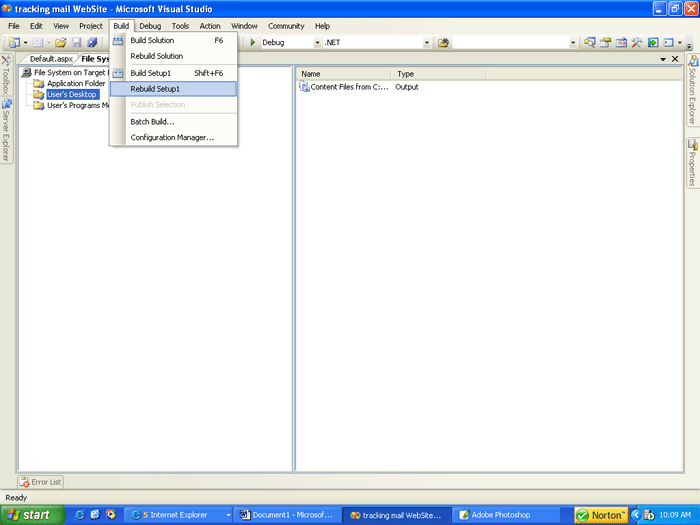The height and width of the screenshot is (525, 700).
Task: Click the Save disk icon
Action: click(77, 42)
